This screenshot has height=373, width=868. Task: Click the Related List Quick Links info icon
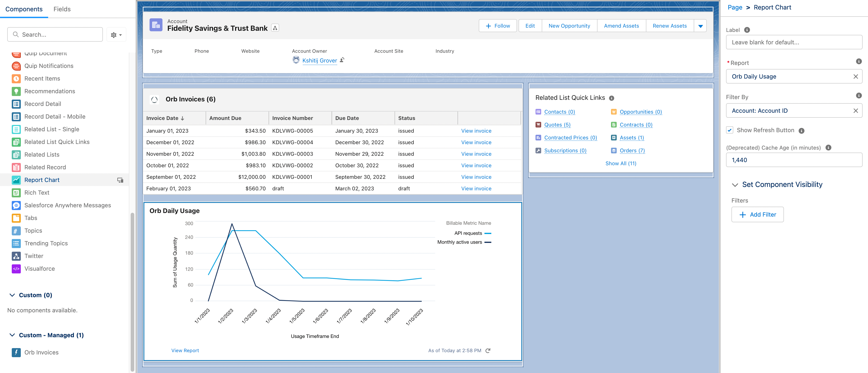[611, 98]
